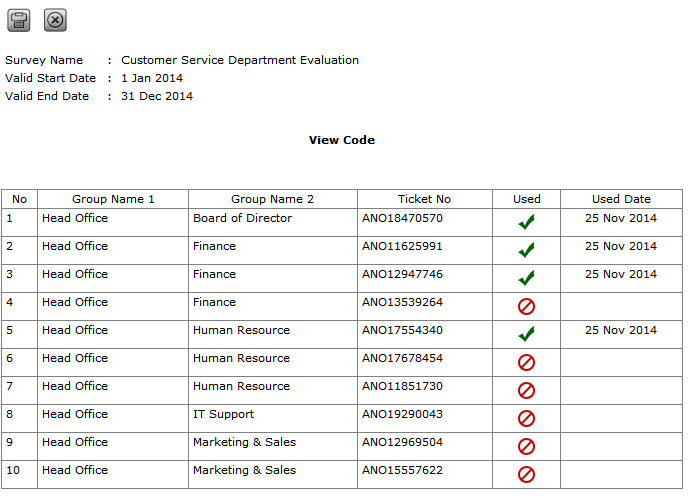
Task: Click the green checkmark in row 3
Action: 526,278
